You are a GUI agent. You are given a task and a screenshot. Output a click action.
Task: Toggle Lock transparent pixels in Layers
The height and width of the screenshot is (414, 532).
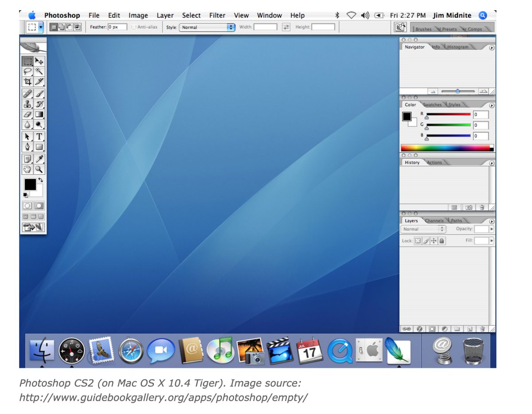click(x=418, y=241)
